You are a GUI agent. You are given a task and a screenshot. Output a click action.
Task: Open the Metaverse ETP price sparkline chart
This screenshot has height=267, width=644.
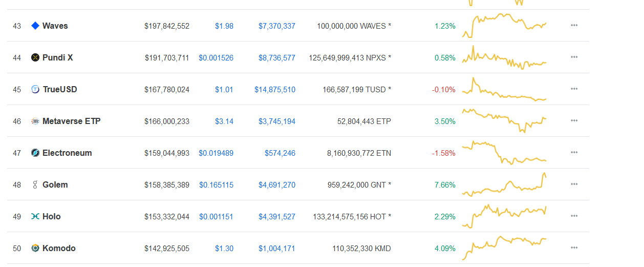(504, 121)
